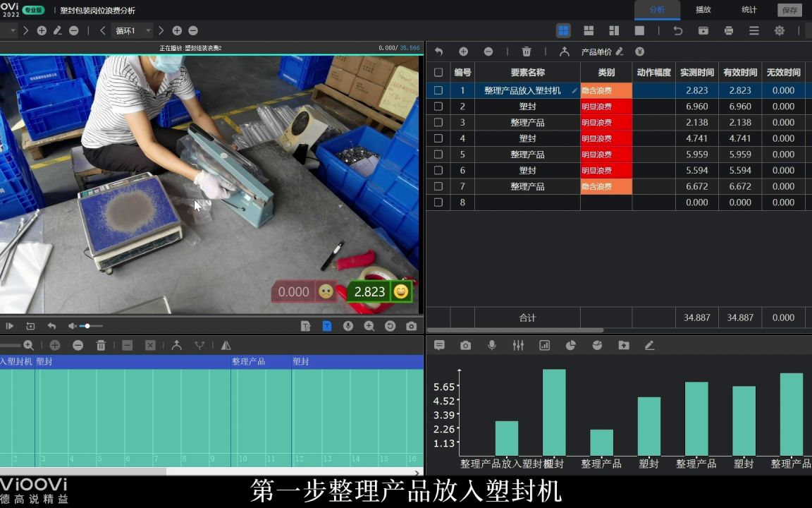
Task: Switch to the 统计 tab
Action: pos(749,10)
